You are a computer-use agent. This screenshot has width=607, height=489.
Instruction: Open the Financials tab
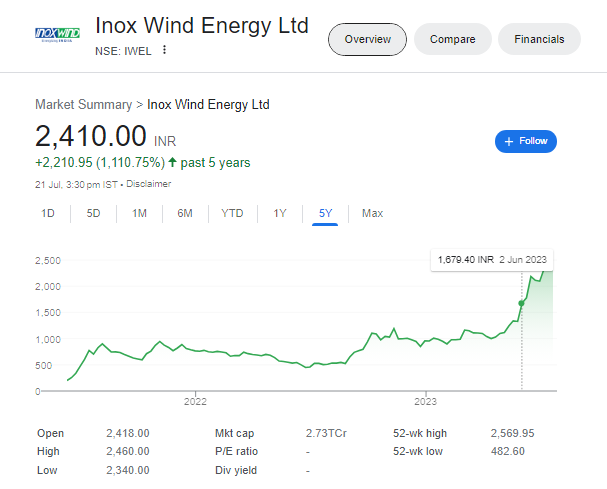(x=539, y=39)
